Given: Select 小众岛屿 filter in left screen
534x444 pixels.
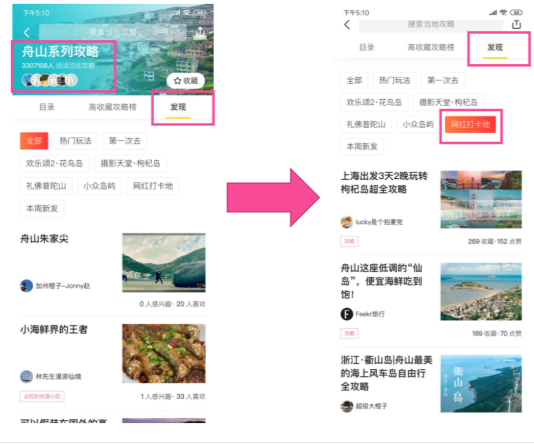Looking at the screenshot, I should point(99,186).
